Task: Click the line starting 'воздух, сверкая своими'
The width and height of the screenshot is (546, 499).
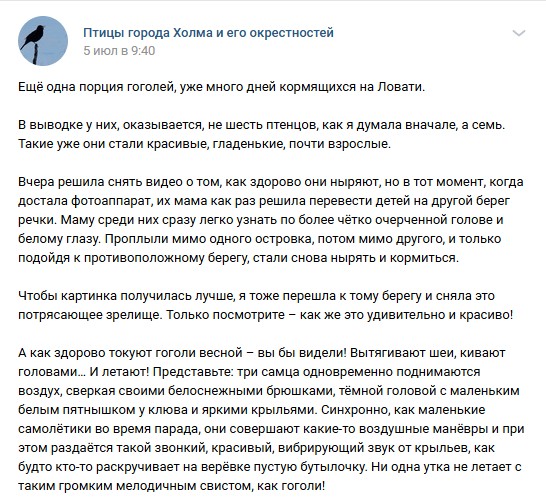Action: pyautogui.click(x=269, y=391)
